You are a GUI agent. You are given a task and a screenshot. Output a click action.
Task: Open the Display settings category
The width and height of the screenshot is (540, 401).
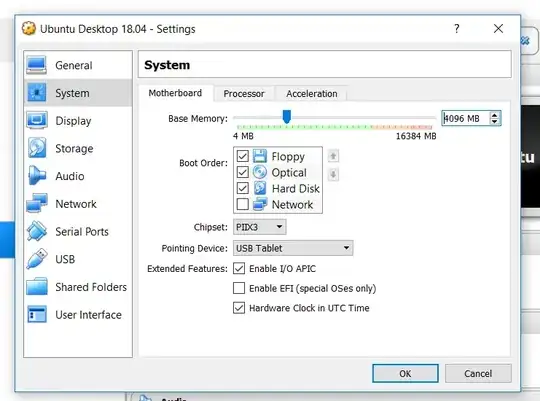click(x=78, y=121)
